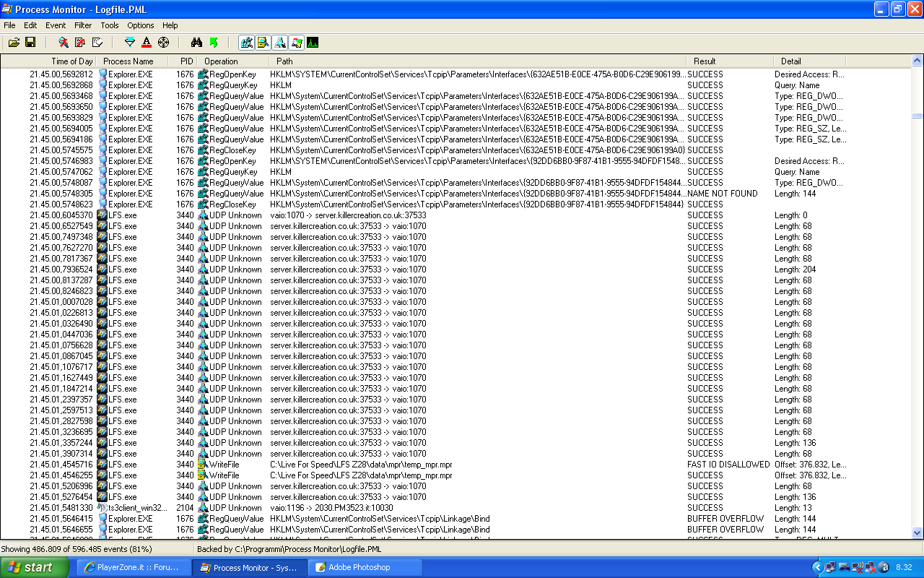Open the Help menu
The image size is (924, 578).
click(170, 25)
